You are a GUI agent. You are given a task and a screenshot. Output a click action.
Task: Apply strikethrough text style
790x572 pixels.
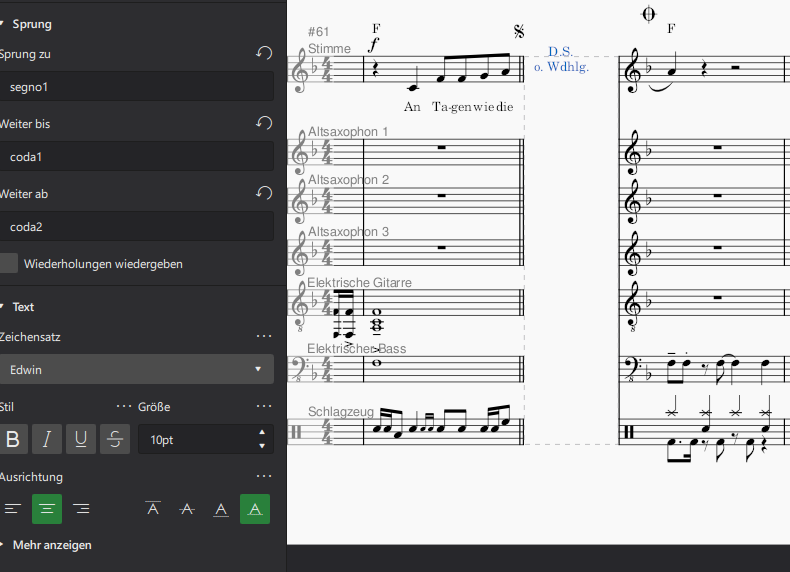(115, 439)
